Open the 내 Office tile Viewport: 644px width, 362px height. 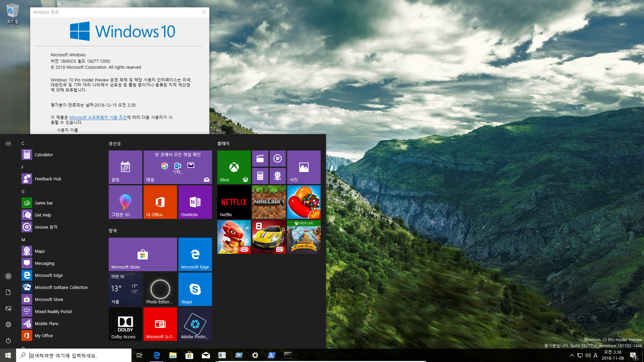[x=160, y=202]
